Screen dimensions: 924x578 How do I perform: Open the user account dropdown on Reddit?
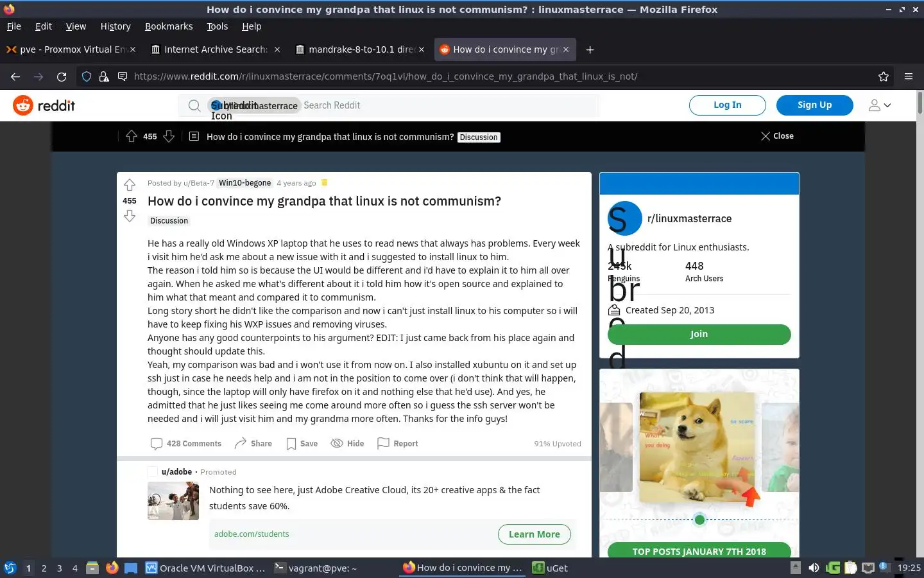pyautogui.click(x=880, y=105)
